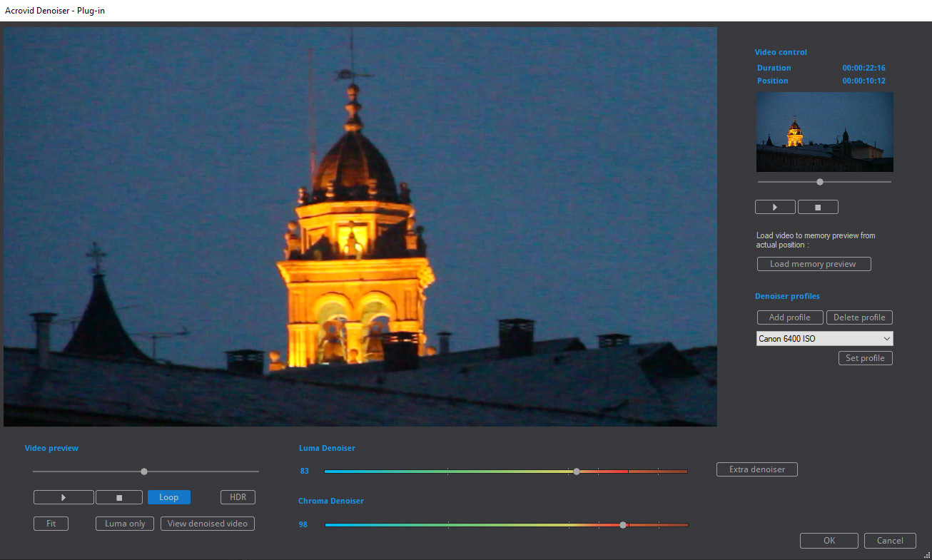This screenshot has width=932, height=560.
Task: Toggle Luma only view
Action: click(x=125, y=524)
